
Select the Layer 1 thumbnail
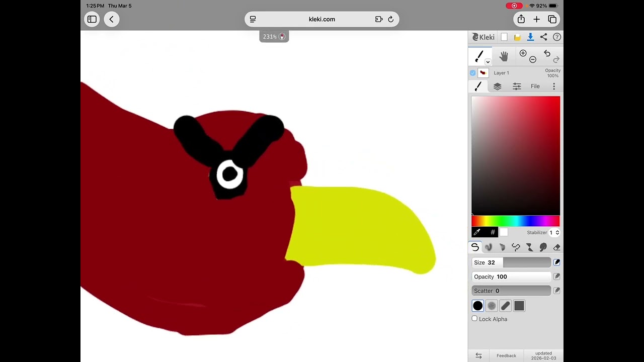483,73
